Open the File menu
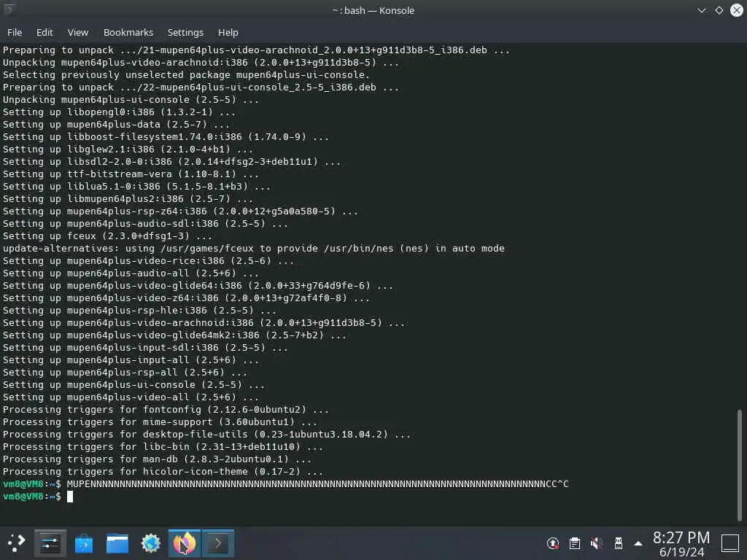This screenshot has height=560, width=747. [x=15, y=32]
